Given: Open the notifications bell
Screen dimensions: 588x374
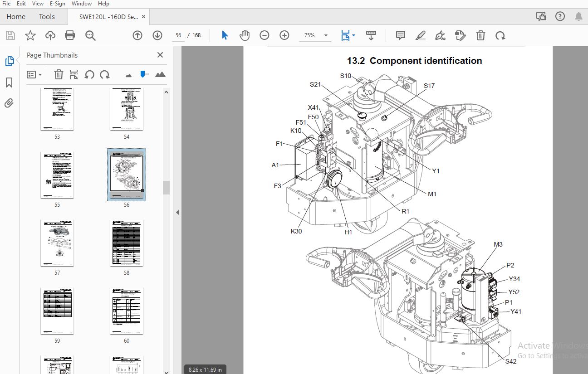Looking at the screenshot, I should (578, 17).
